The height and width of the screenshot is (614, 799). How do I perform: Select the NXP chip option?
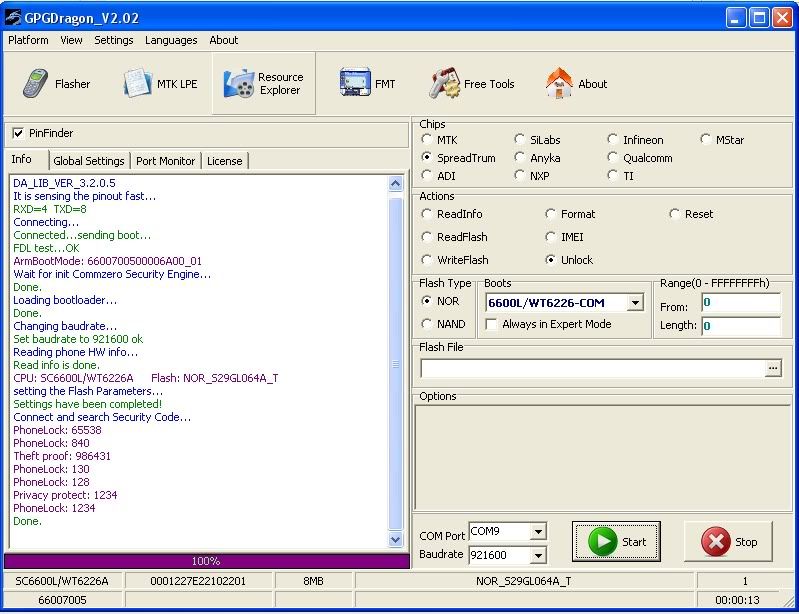pos(519,175)
